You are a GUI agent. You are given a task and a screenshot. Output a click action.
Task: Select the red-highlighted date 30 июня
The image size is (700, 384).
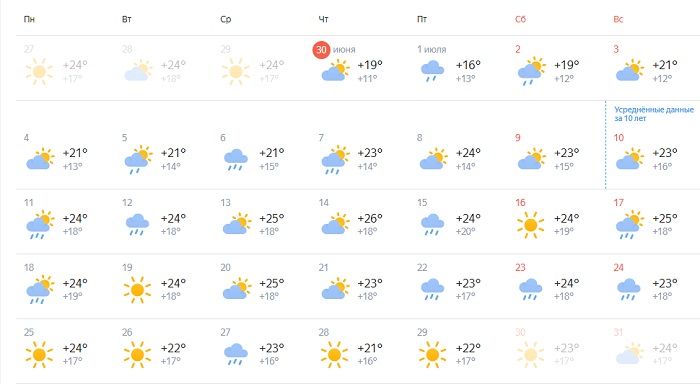[334, 49]
